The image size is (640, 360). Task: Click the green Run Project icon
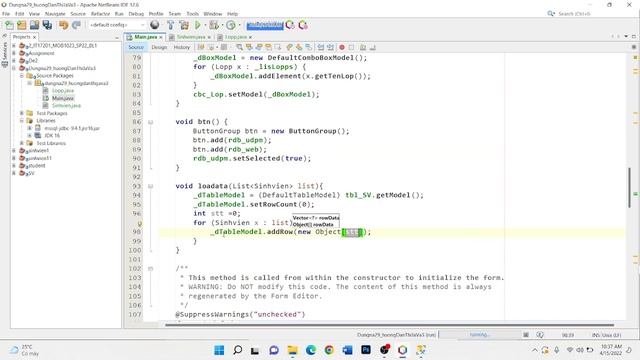[x=198, y=25]
